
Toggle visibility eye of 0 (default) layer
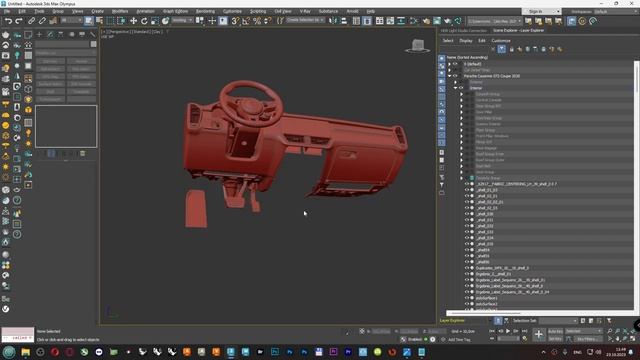[456, 64]
